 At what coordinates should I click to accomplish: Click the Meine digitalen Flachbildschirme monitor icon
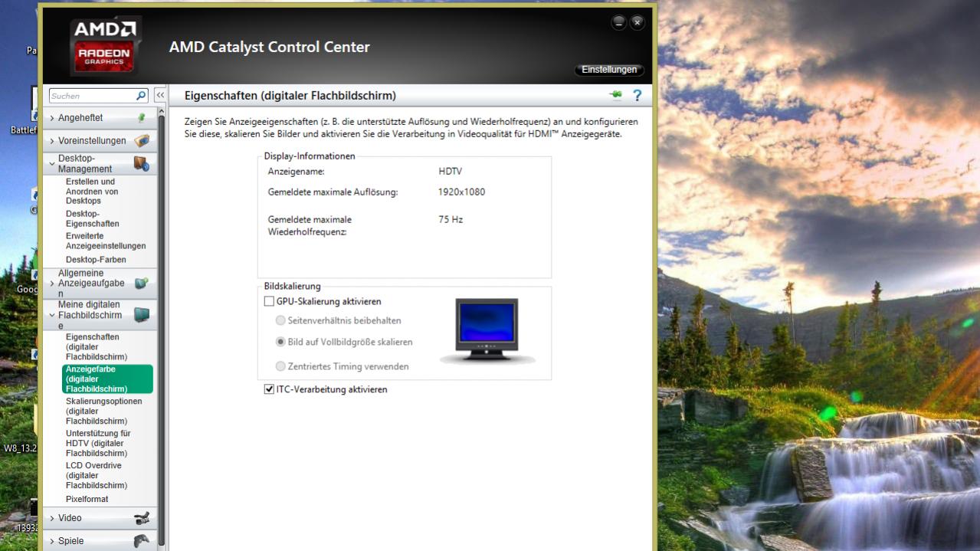click(142, 315)
